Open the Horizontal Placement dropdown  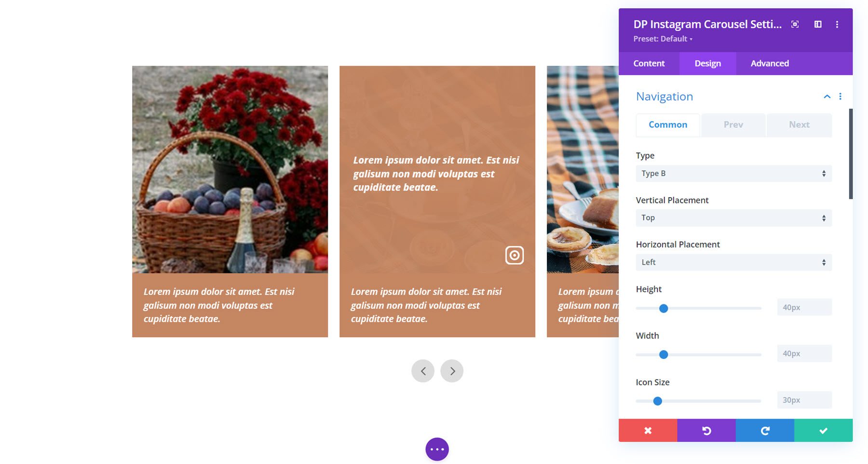(733, 262)
